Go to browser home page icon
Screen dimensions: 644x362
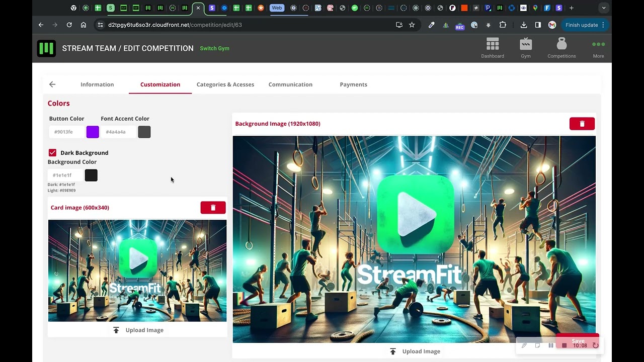click(84, 25)
